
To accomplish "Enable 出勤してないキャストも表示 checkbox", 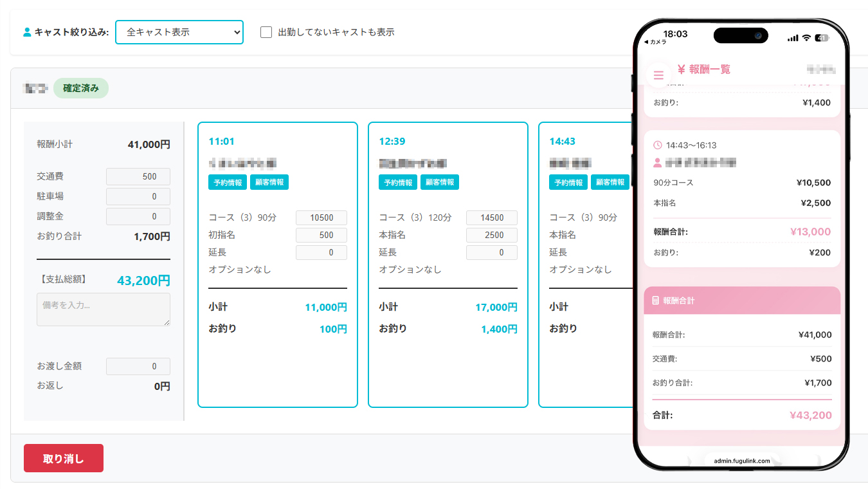I will tap(266, 32).
